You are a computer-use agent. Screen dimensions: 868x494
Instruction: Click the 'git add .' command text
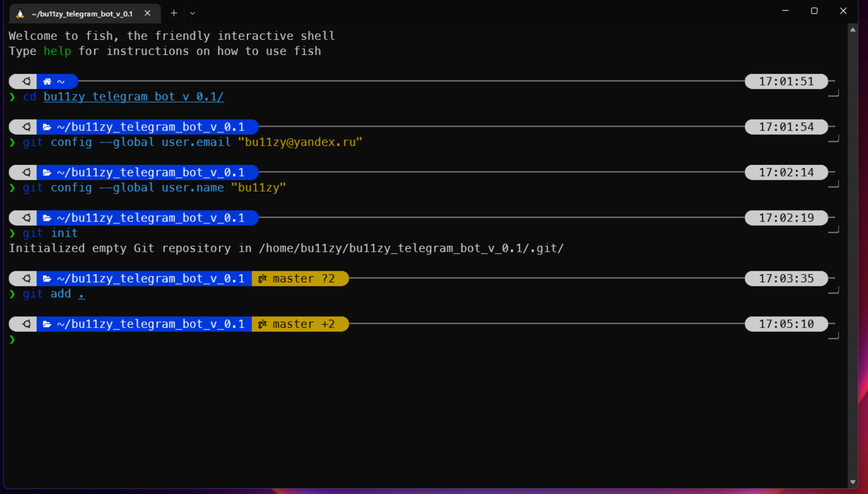tap(54, 294)
